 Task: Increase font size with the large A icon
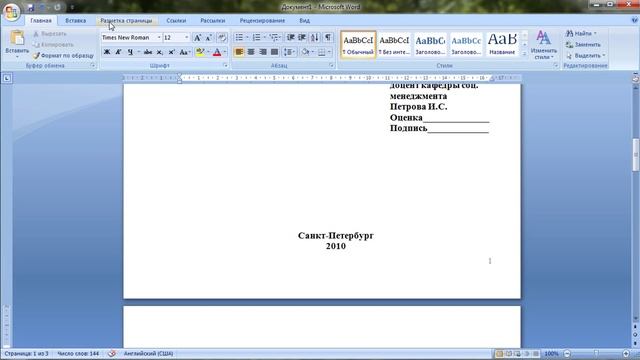coord(198,38)
